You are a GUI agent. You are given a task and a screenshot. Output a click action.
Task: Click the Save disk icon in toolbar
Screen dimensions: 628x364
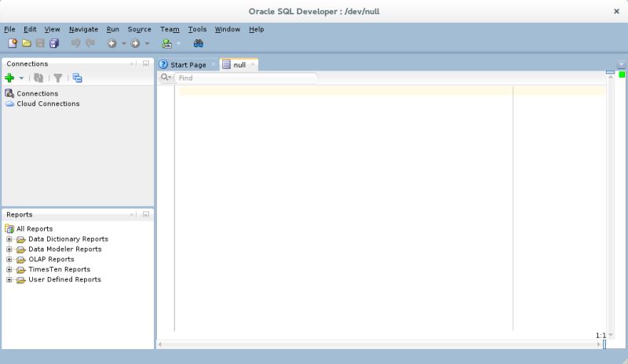(40, 43)
